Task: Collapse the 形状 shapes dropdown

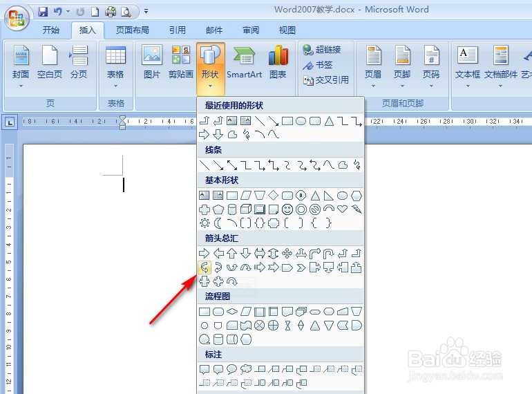Action: (210, 68)
